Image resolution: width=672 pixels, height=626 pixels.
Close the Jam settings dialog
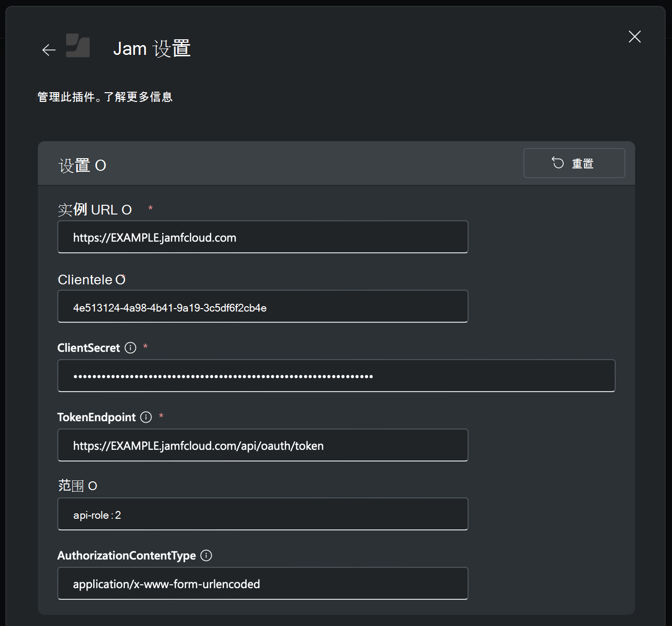point(635,37)
